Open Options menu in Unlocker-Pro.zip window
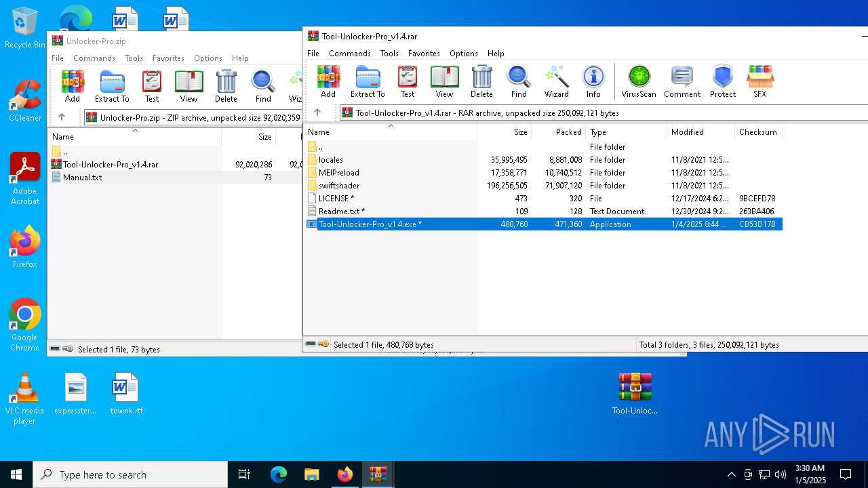Viewport: 868px width, 488px height. point(208,58)
